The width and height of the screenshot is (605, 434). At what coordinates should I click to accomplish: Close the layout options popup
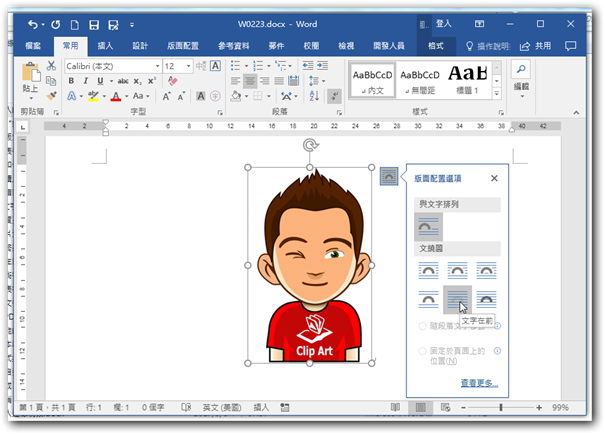494,178
